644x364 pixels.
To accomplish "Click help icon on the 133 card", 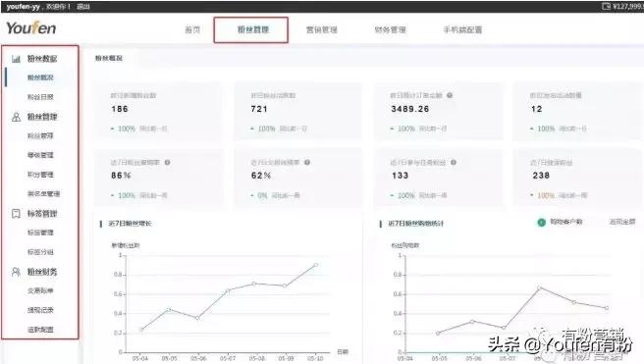I will 453,162.
